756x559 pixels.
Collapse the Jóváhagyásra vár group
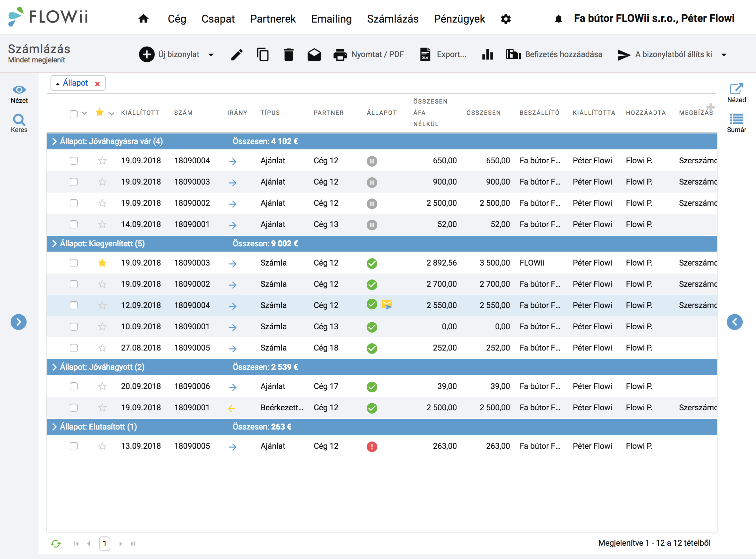pyautogui.click(x=54, y=141)
